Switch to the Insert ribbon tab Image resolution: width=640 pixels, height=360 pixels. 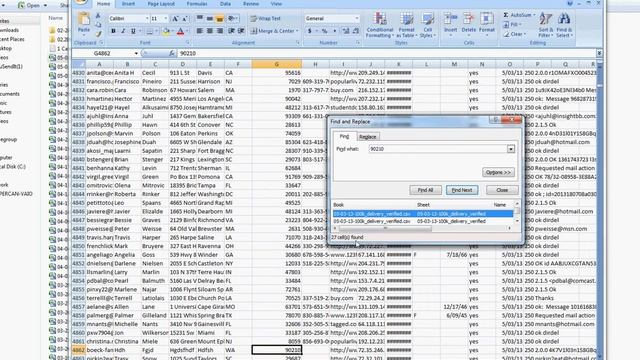[128, 4]
